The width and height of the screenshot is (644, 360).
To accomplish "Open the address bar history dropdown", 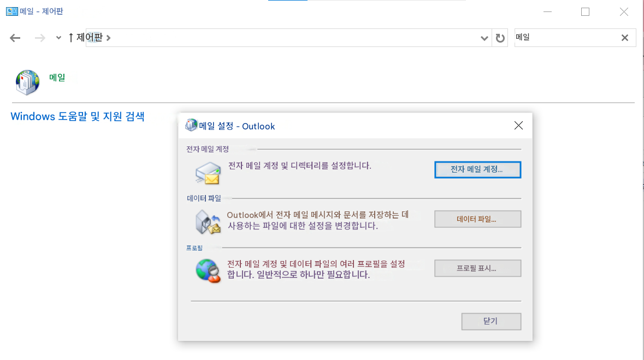I will [485, 38].
